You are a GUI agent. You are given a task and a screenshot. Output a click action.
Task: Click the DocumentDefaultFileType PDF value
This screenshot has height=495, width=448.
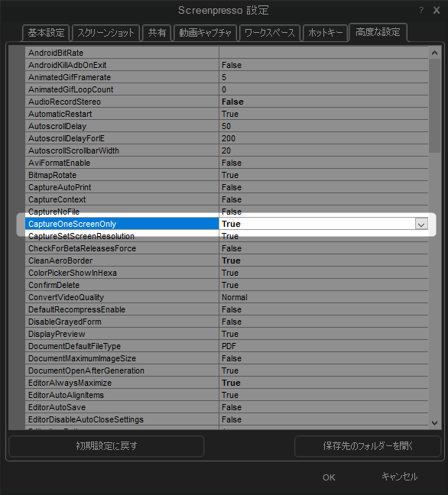click(323, 346)
